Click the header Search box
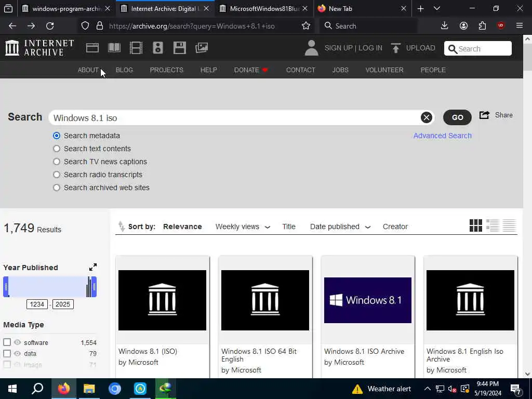Image resolution: width=532 pixels, height=399 pixels. pyautogui.click(x=478, y=48)
